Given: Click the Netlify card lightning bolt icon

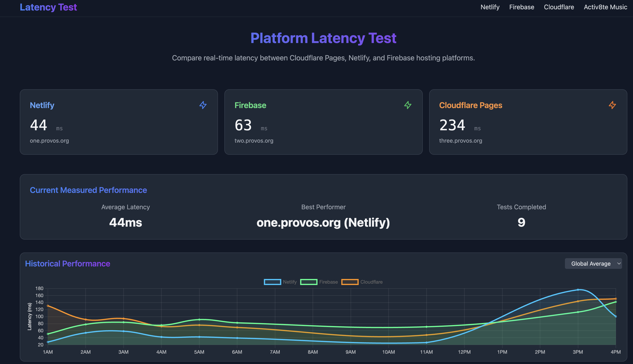Looking at the screenshot, I should pos(203,105).
